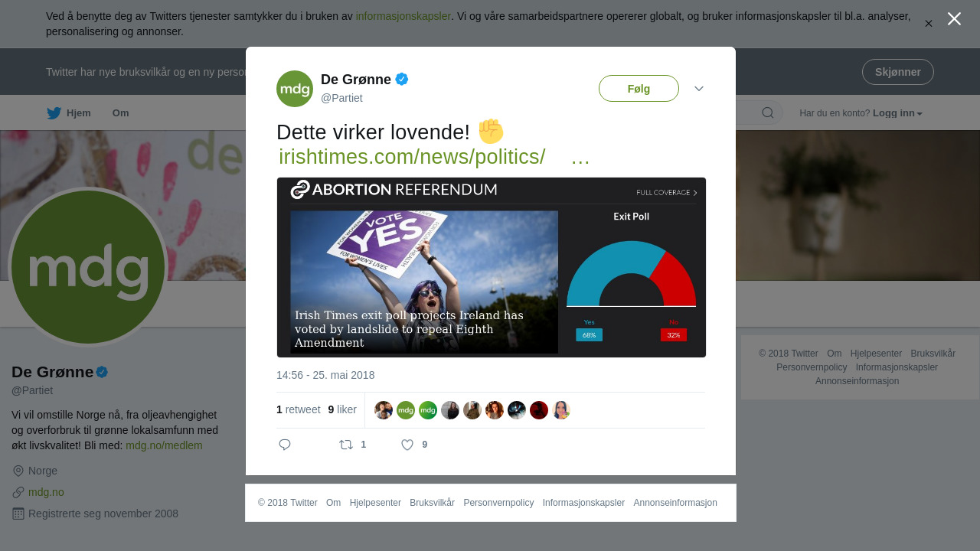The height and width of the screenshot is (551, 980).
Task: Open the Om menu item
Action: (121, 113)
